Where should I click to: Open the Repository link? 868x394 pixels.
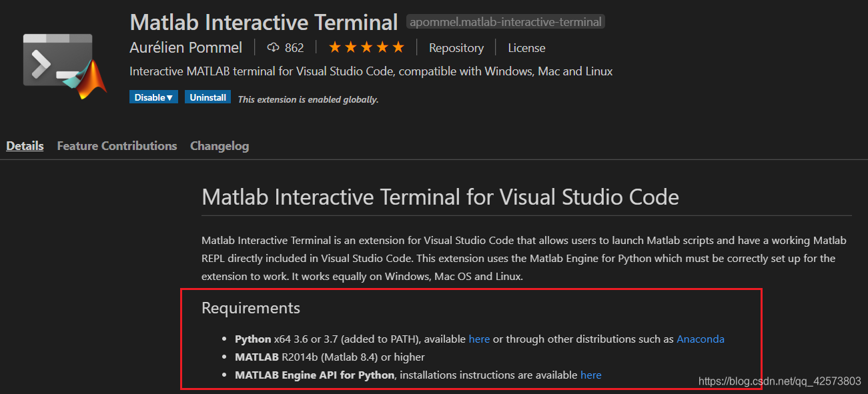(x=456, y=48)
